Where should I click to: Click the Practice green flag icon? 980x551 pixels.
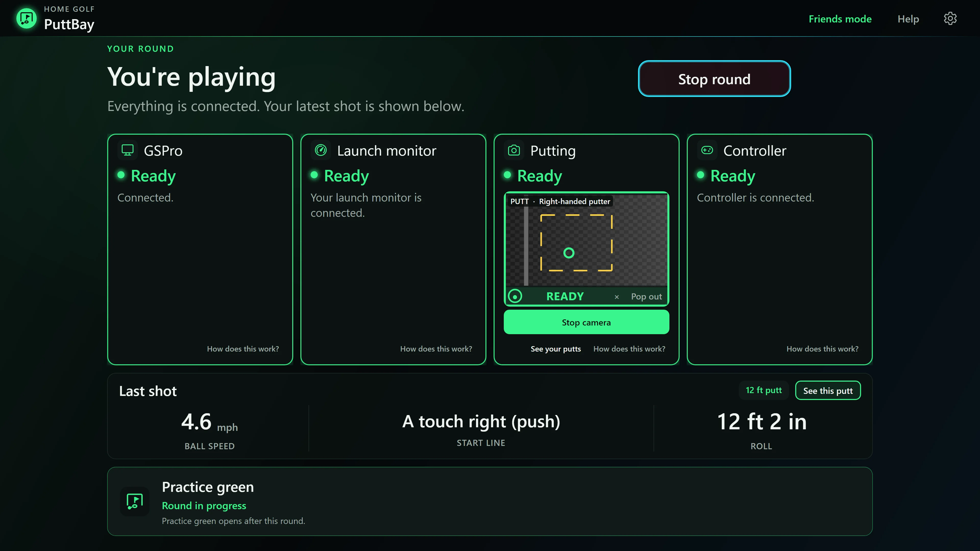tap(135, 501)
